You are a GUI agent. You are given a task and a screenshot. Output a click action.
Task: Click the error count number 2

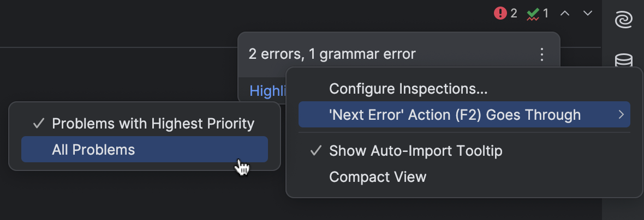(x=514, y=13)
